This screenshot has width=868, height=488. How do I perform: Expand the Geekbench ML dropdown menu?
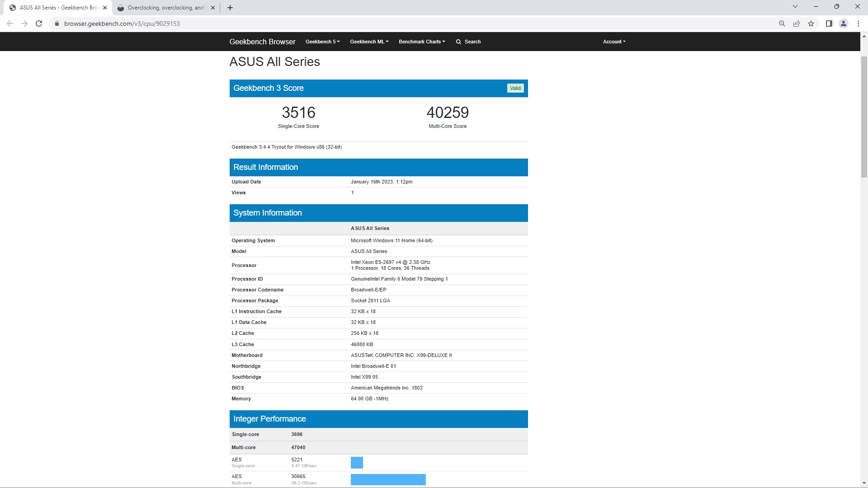click(369, 42)
